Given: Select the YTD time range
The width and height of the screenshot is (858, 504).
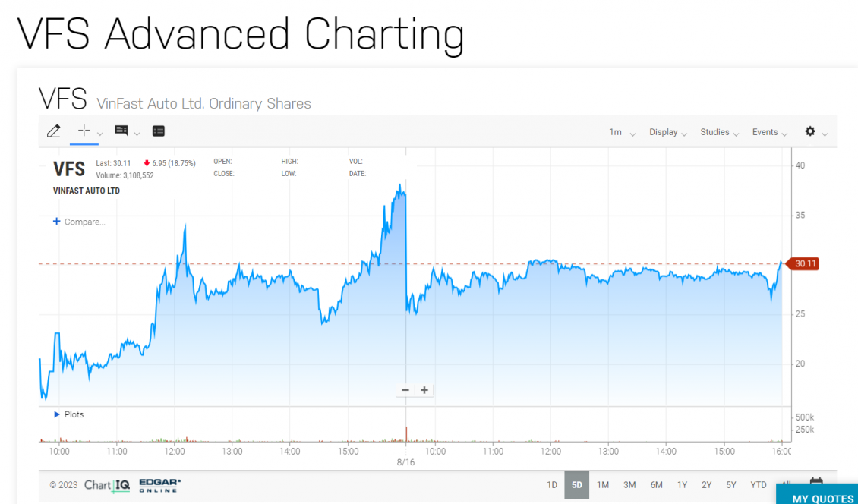Looking at the screenshot, I should [x=758, y=485].
